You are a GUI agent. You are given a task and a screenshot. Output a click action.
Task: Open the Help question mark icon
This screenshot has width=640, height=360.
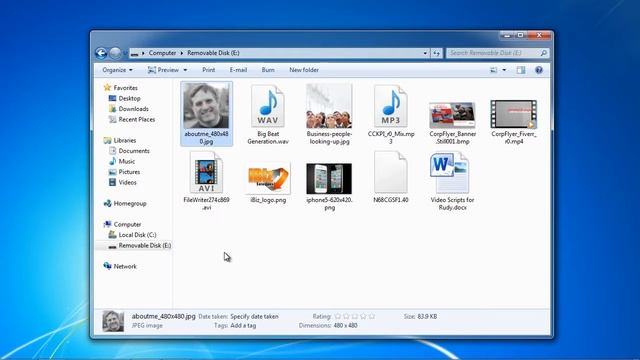(x=539, y=70)
